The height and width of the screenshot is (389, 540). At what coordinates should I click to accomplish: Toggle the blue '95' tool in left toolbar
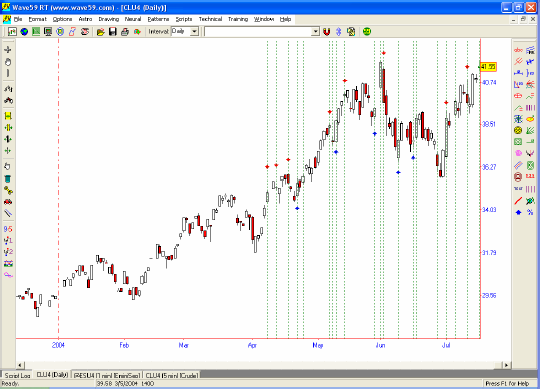tap(8, 229)
